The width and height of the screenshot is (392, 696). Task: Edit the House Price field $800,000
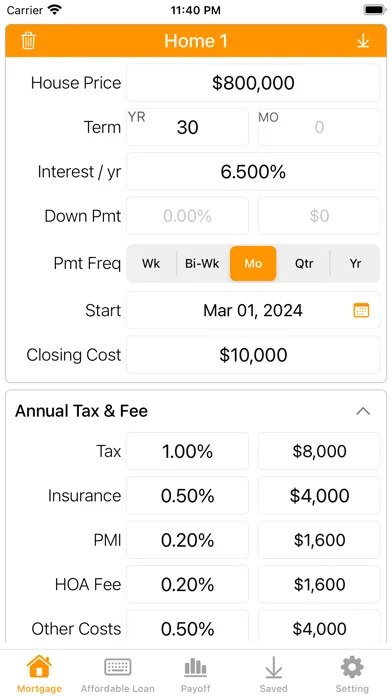click(253, 83)
